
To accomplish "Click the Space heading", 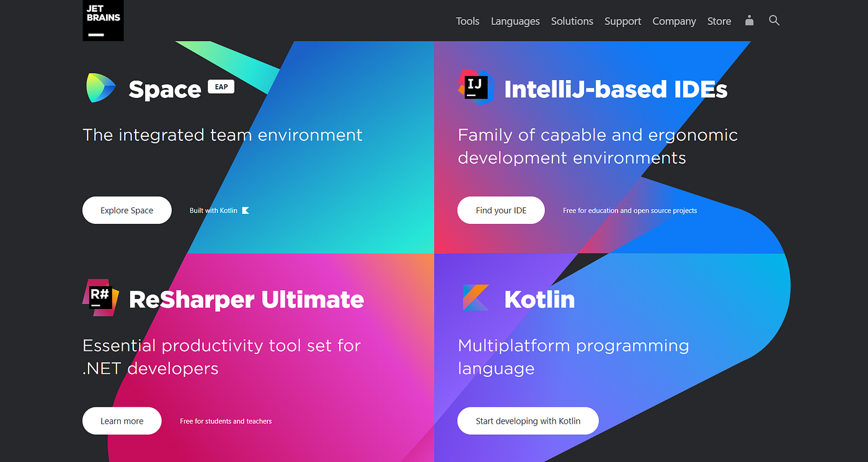I will [x=165, y=90].
